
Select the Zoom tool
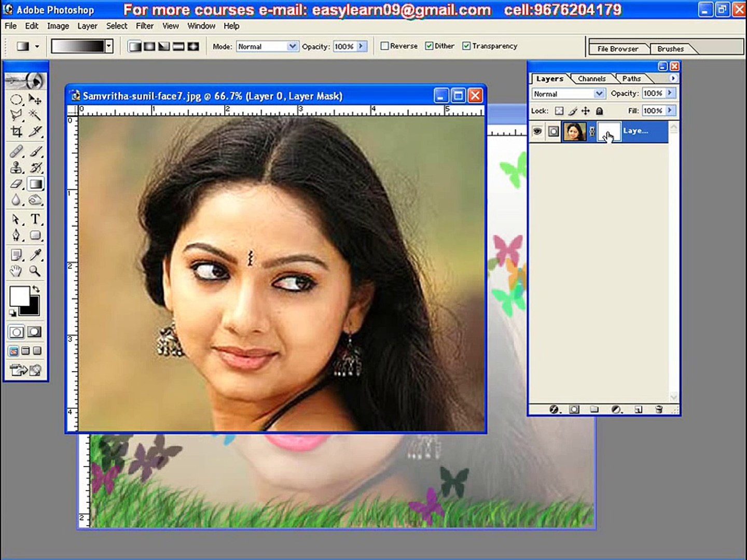(35, 271)
